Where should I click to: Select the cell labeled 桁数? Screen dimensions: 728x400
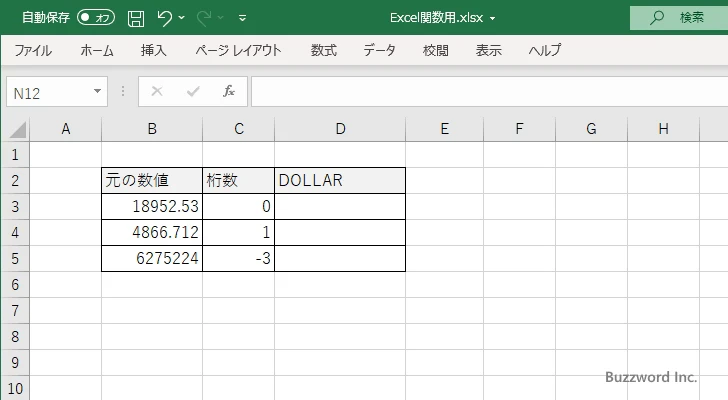pos(239,181)
